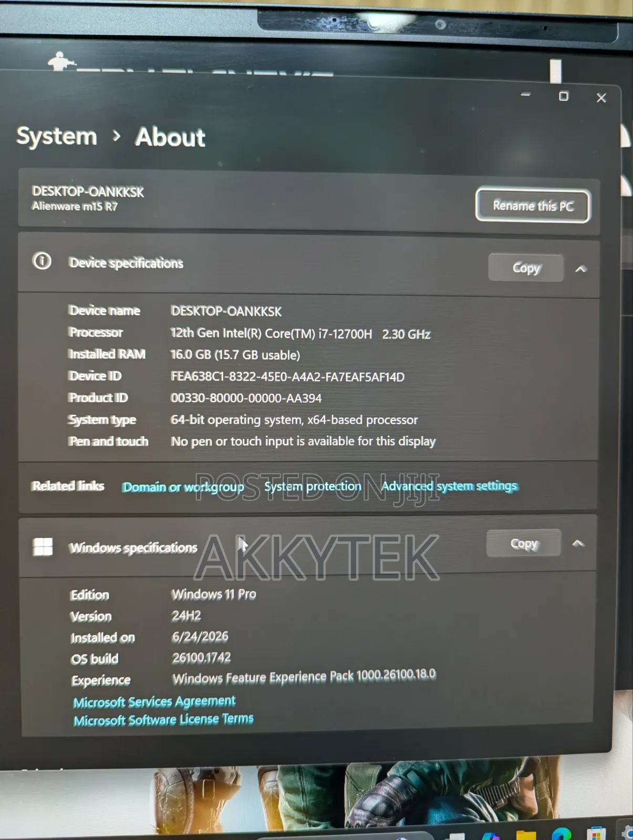Maximize the Settings window
Screen dimensions: 633x840
pos(564,96)
